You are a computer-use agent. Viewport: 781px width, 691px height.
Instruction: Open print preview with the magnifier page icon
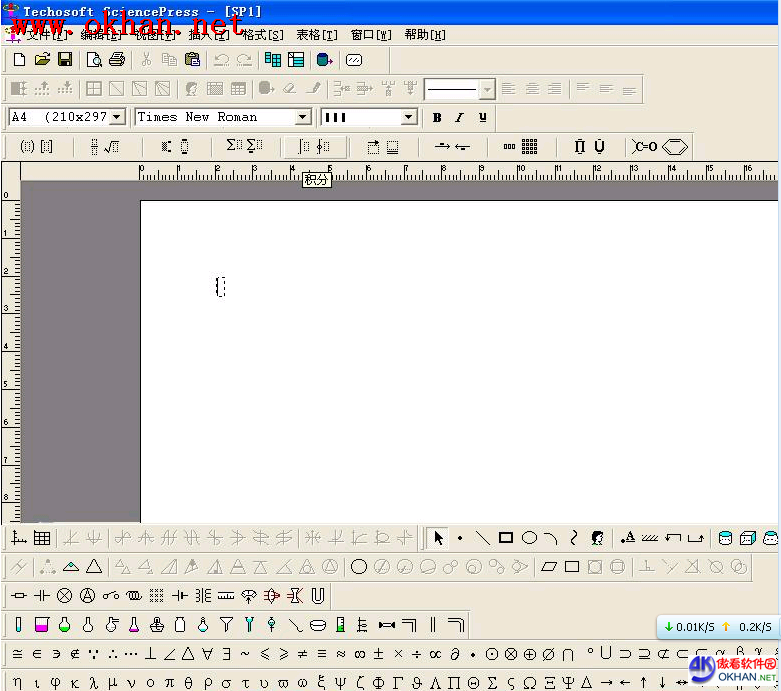[94, 60]
